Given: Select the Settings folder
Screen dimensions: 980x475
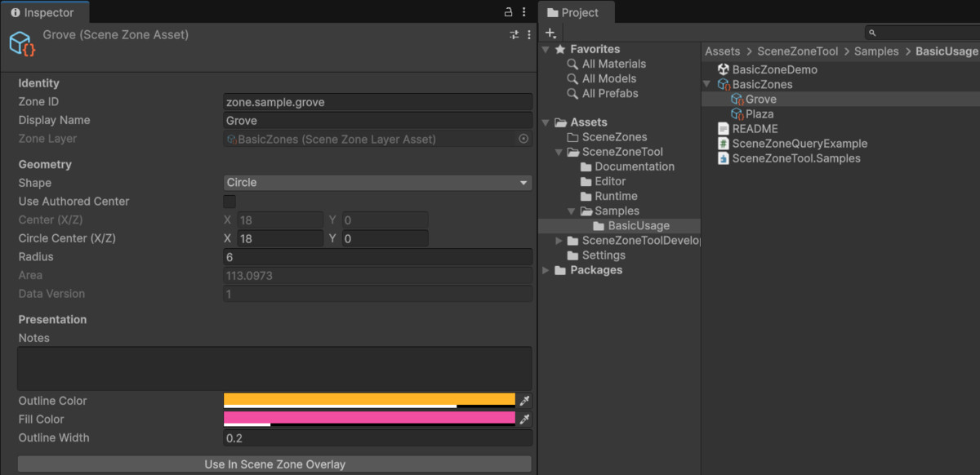Looking at the screenshot, I should pos(596,255).
